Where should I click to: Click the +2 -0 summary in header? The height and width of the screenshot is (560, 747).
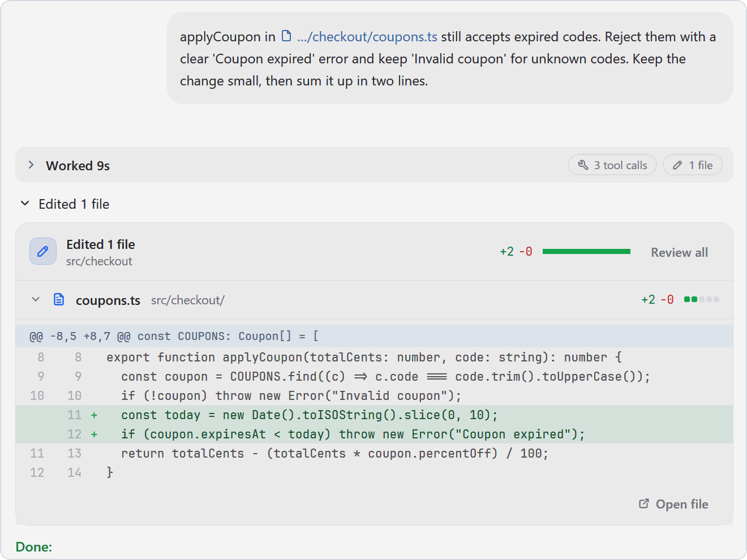(516, 252)
